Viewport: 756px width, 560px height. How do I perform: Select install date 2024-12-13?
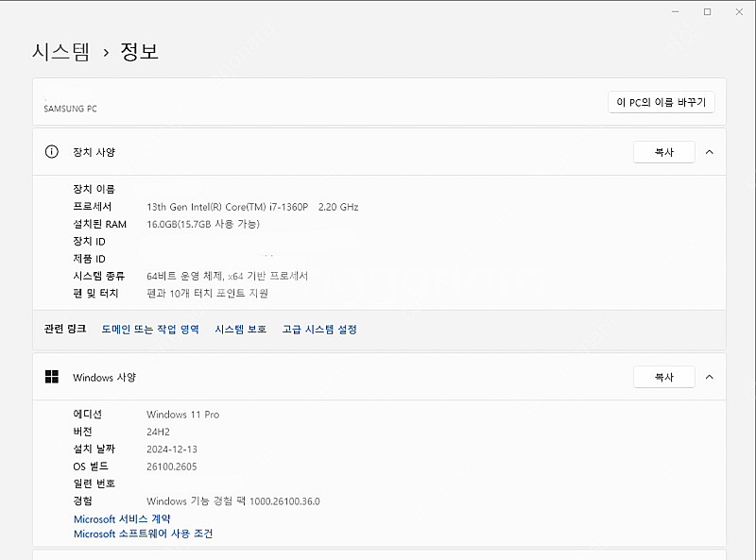172,450
